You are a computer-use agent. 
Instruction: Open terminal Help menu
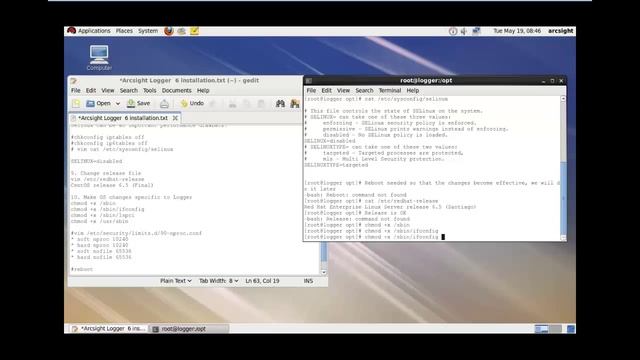click(413, 91)
